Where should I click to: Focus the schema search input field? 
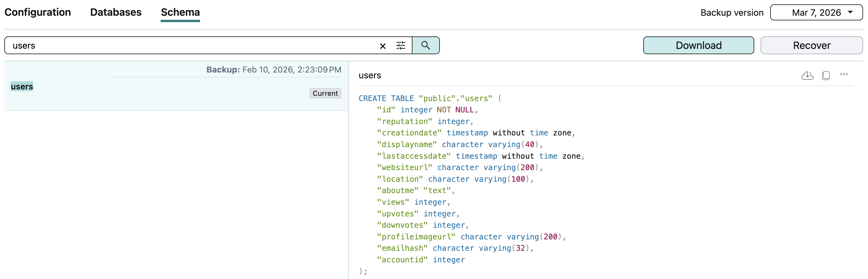click(192, 45)
